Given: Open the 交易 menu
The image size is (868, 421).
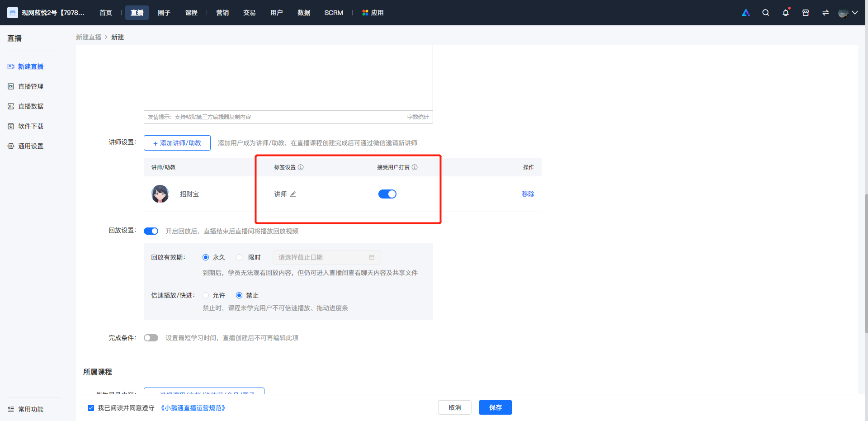Looking at the screenshot, I should pyautogui.click(x=250, y=13).
